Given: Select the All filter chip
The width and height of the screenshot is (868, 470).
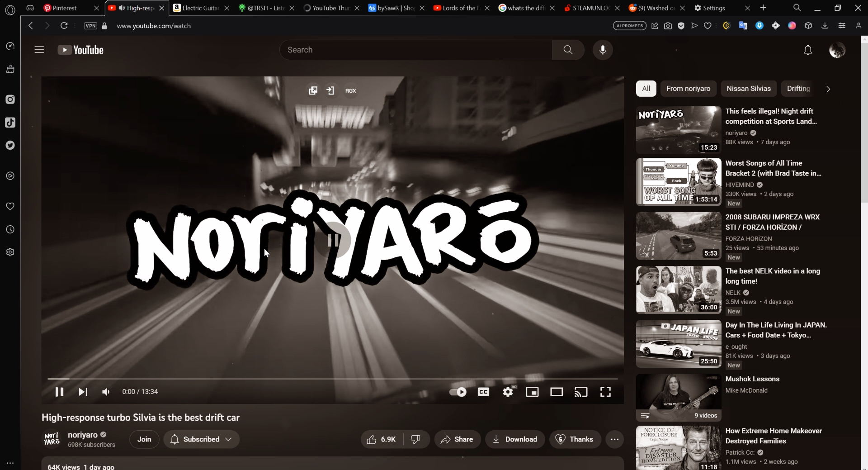Looking at the screenshot, I should click(646, 89).
